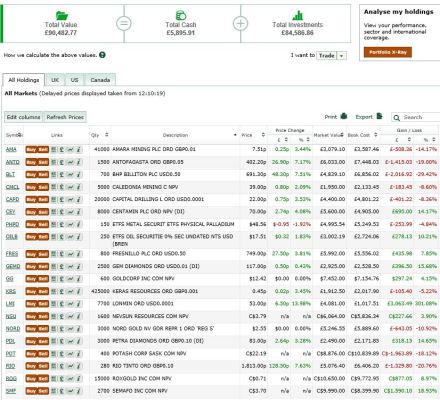440x400 pixels.
Task: Click the Edit columns button
Action: click(23, 117)
